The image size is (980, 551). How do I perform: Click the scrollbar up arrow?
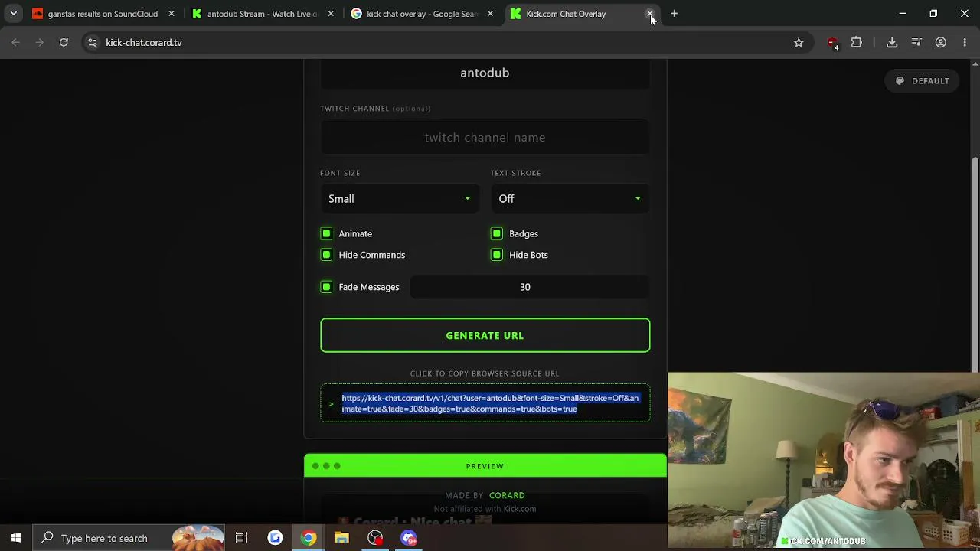point(975,64)
